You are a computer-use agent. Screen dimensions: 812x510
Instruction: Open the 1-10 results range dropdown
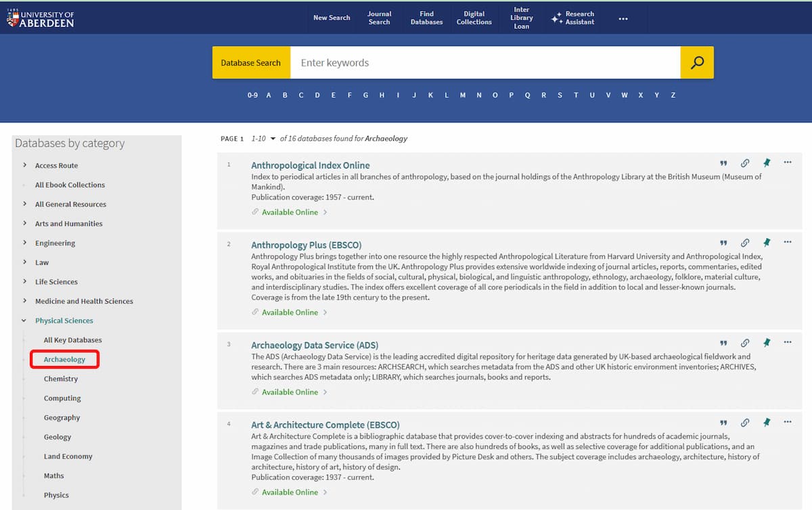click(264, 138)
